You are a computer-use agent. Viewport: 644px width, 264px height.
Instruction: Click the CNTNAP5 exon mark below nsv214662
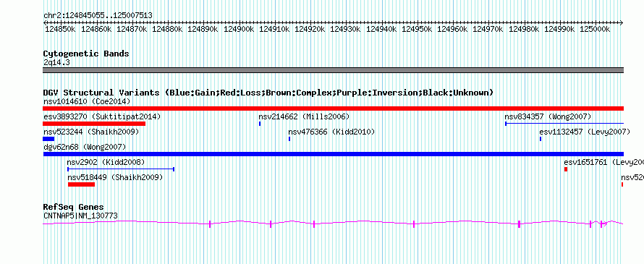coord(271,223)
